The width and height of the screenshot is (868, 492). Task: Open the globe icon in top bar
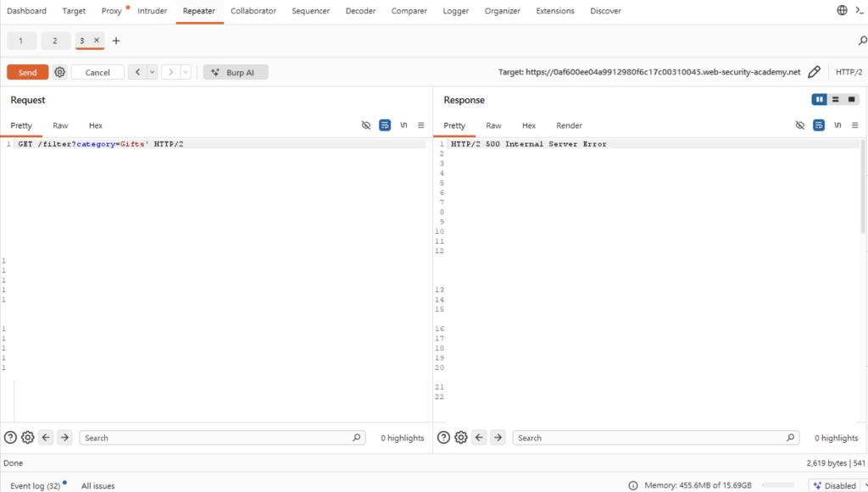pyautogui.click(x=842, y=10)
